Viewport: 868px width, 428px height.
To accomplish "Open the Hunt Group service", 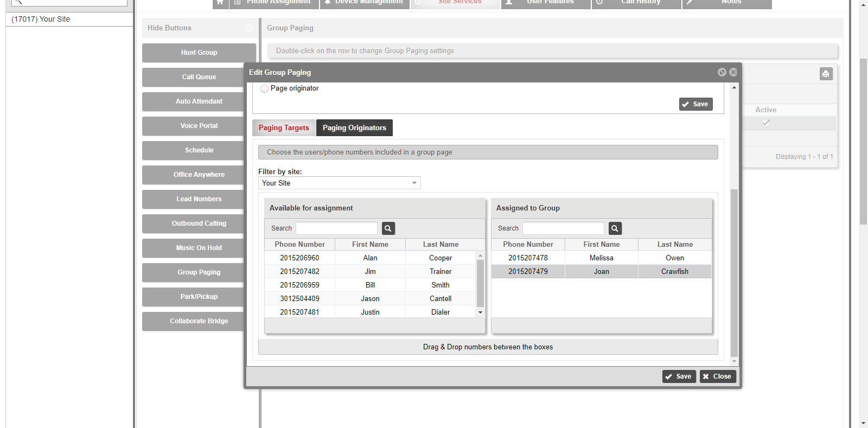I will 199,53.
